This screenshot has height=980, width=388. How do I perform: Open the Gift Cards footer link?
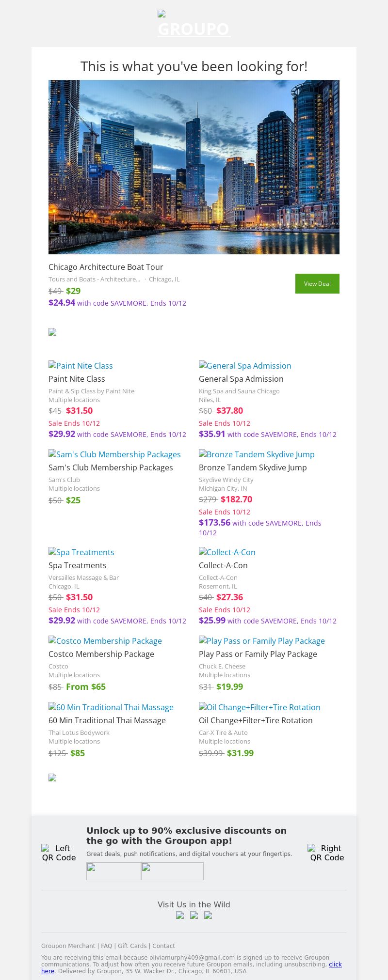click(x=132, y=946)
